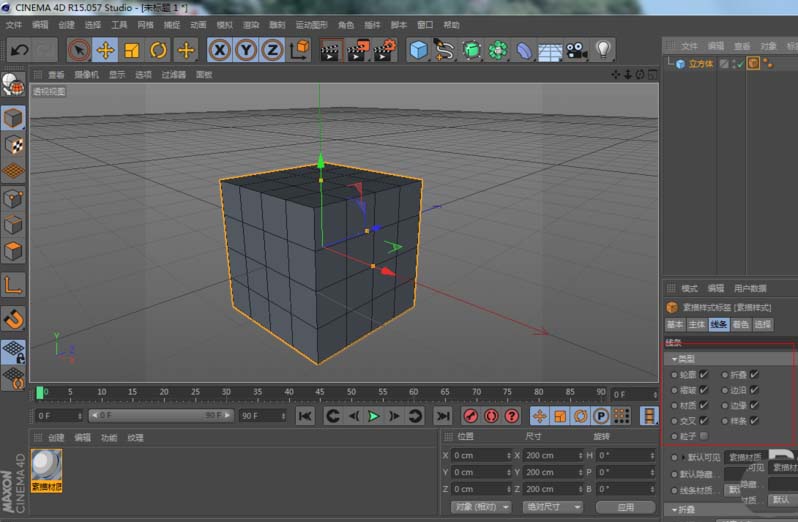
Task: Enable the 粒子 checkbox
Action: click(704, 436)
